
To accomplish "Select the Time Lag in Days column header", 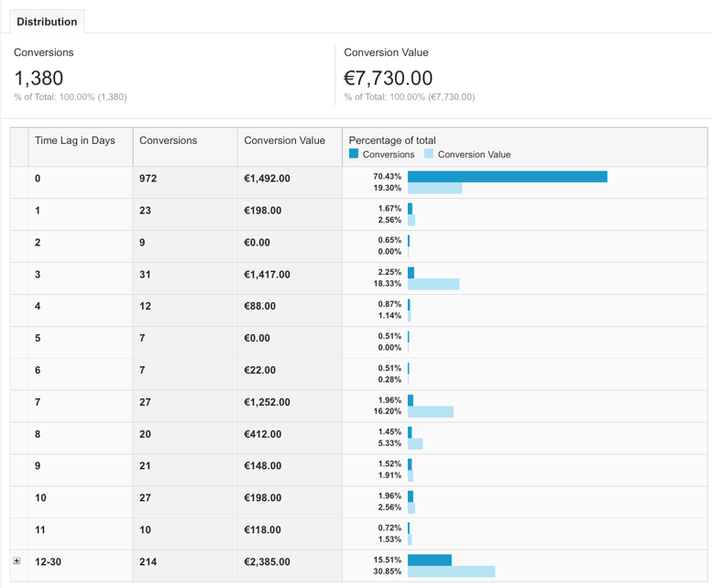I will click(x=75, y=141).
